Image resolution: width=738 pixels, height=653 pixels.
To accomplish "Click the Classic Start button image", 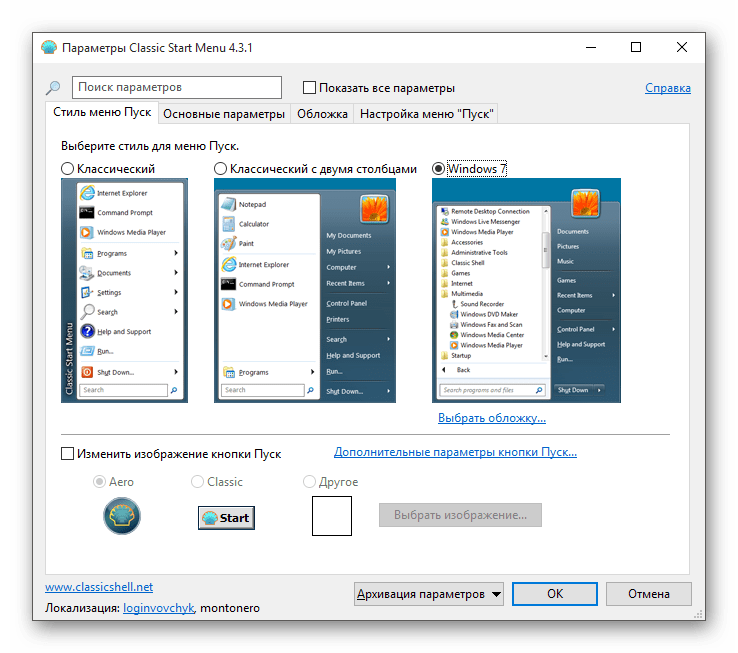I will click(x=226, y=518).
